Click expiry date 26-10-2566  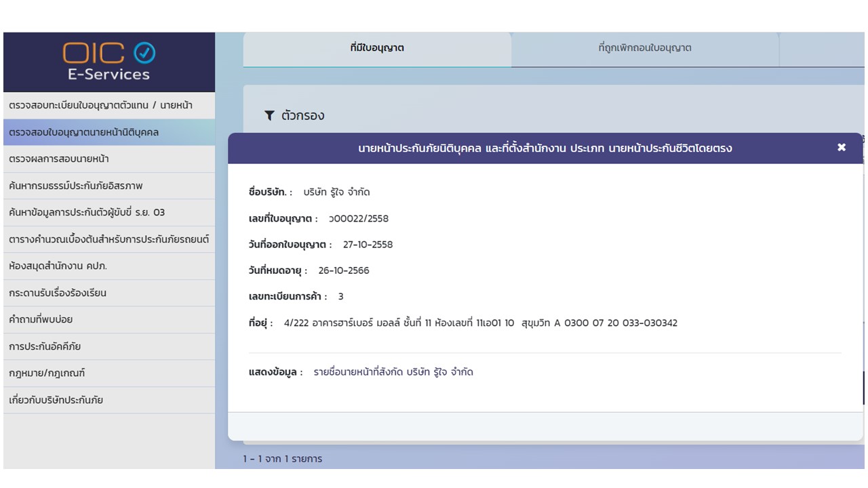tap(344, 270)
